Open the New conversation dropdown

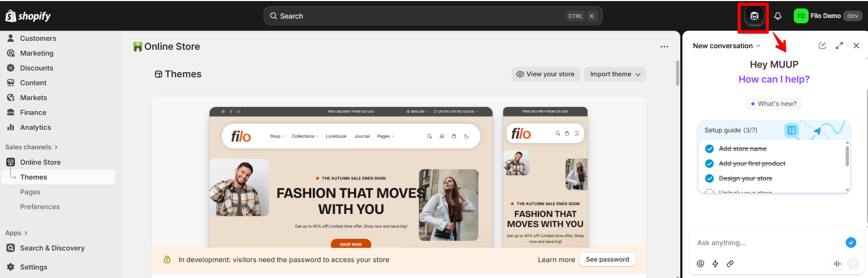[x=726, y=46]
